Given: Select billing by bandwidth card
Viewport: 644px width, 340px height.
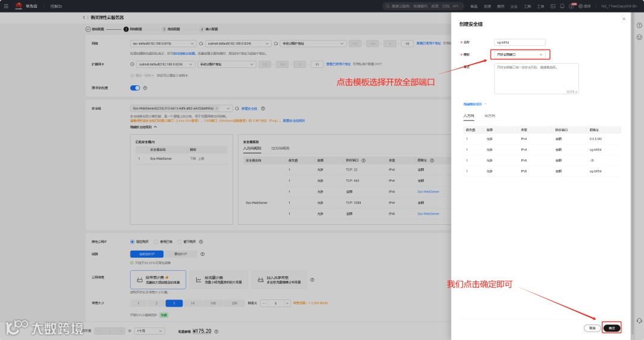Looking at the screenshot, I should click(x=158, y=280).
